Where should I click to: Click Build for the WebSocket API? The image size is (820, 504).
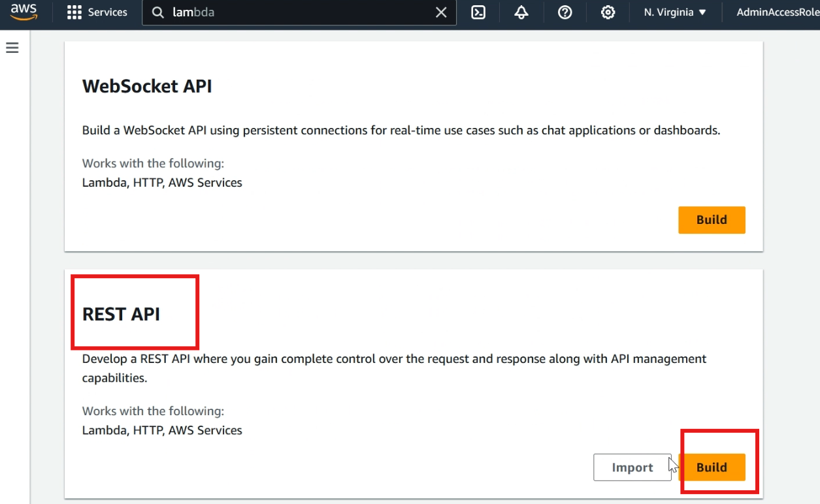point(712,220)
